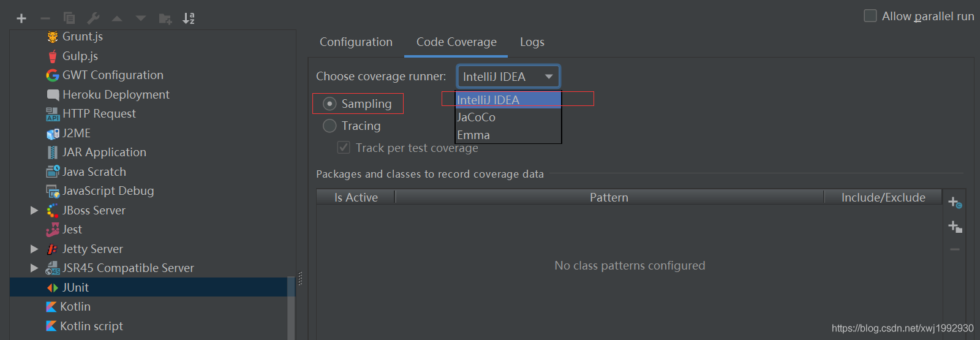Screen dimensions: 980x340
Task: Choose JaCoCo from the runner list
Action: [x=476, y=118]
